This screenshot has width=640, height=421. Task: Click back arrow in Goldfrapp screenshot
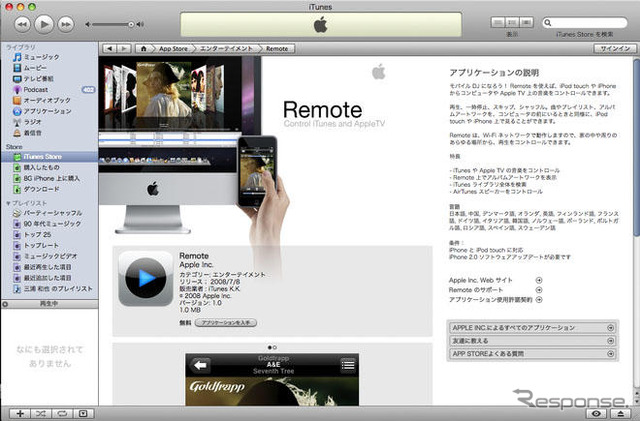tap(200, 365)
